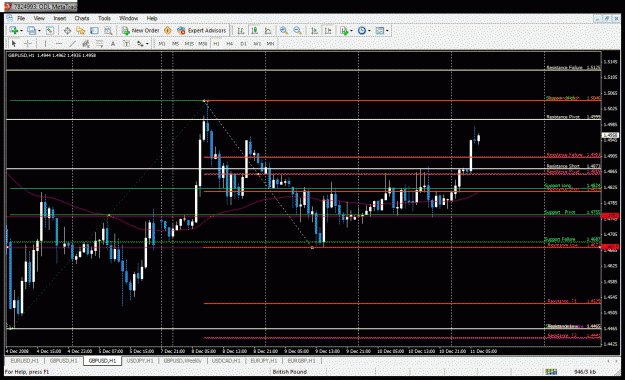Select the Horizontal Line drawing tool
The image size is (625, 380).
[59, 43]
